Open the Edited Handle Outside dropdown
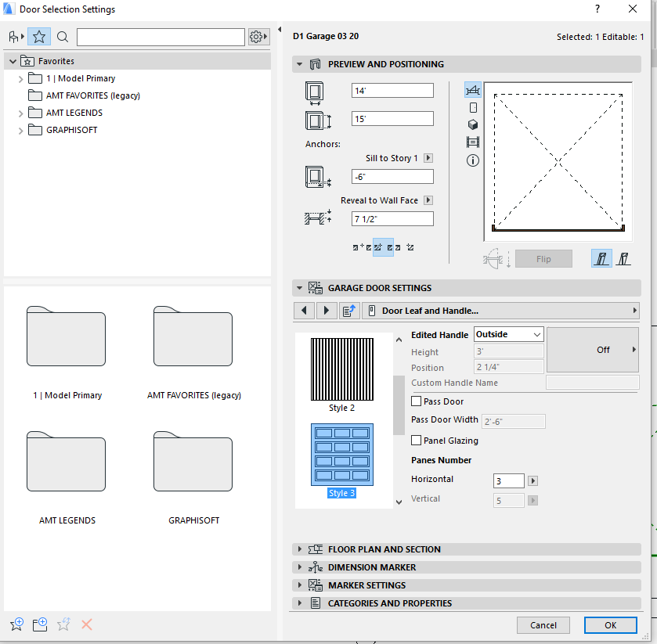657x644 pixels. coord(509,334)
